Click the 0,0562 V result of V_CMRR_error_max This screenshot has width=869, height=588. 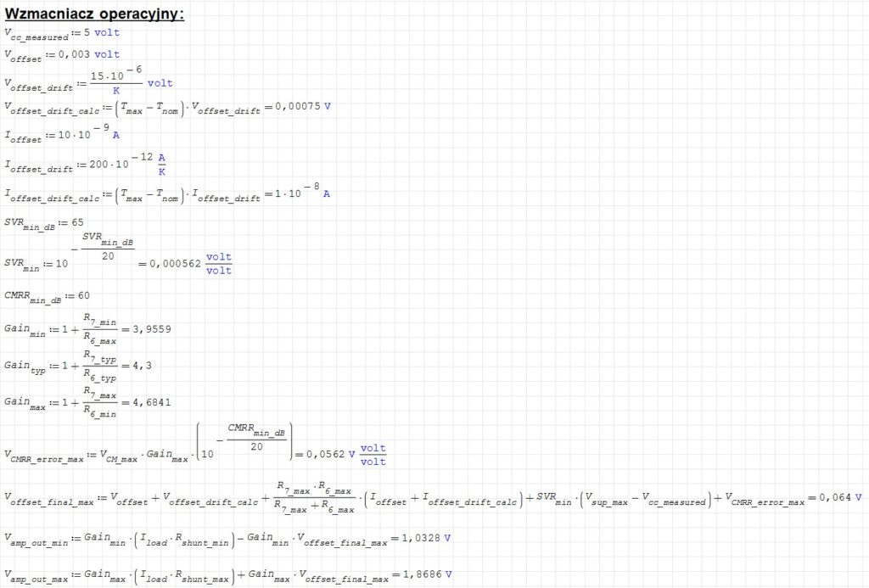(x=328, y=454)
